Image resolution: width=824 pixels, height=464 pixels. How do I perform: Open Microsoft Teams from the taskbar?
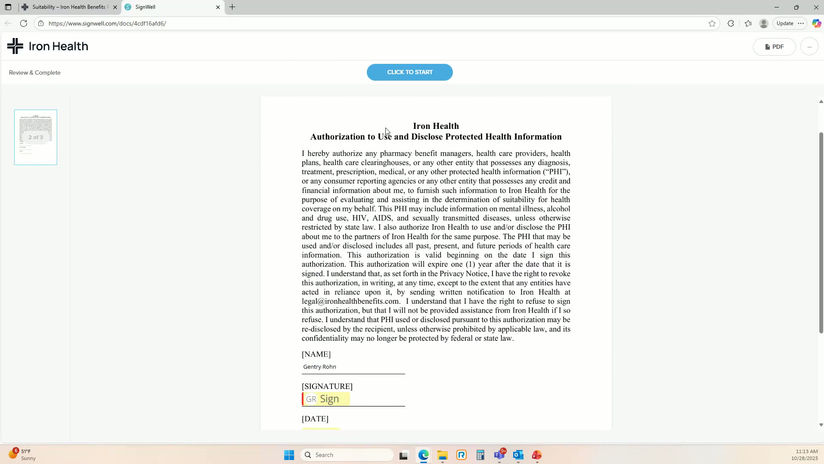click(x=499, y=455)
